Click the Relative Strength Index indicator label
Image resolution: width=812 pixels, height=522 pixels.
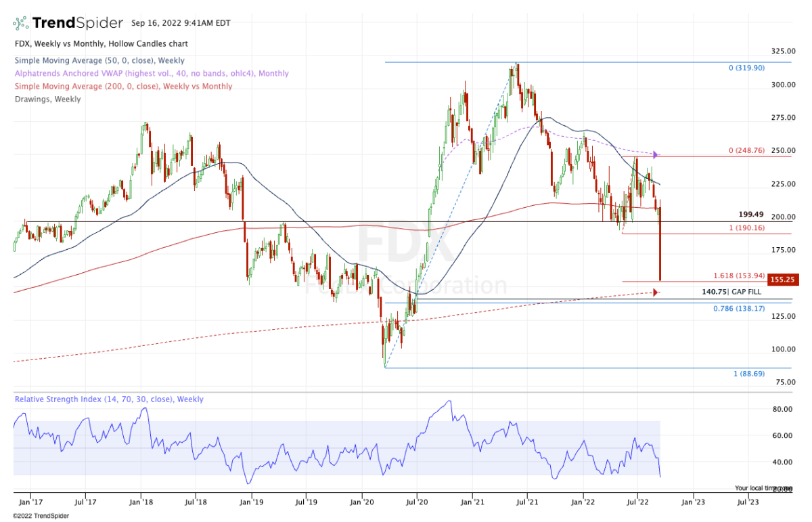click(110, 399)
